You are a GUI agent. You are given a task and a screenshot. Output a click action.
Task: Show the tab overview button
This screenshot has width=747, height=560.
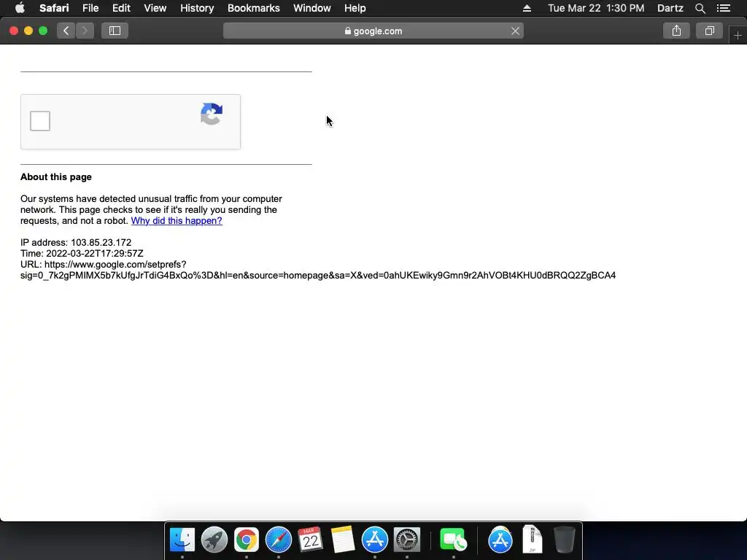pos(709,31)
